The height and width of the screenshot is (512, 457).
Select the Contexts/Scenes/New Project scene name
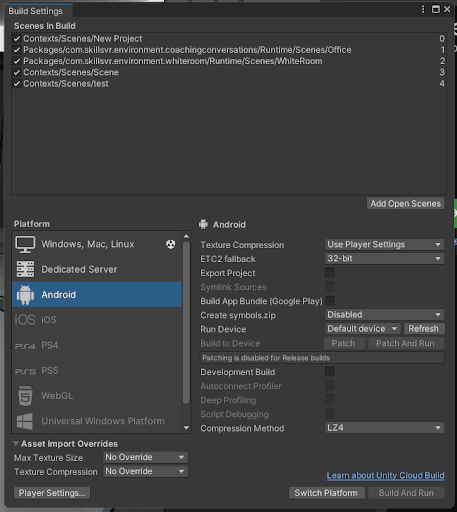(x=83, y=39)
